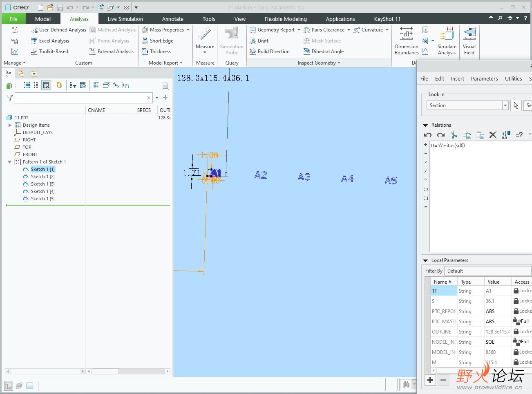Viewport: 532px width, 394px height.
Task: Insert the caret power operator into relations
Action: click(x=425, y=180)
